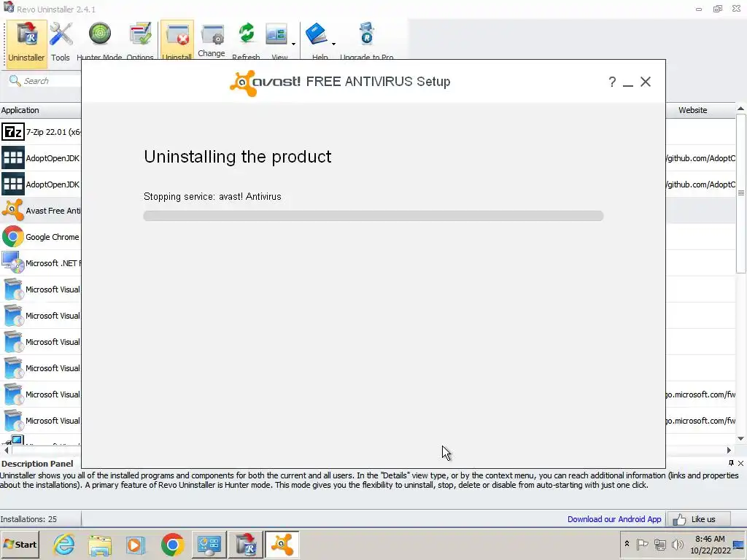This screenshot has width=747, height=560.
Task: Show hidden system tray icons
Action: coord(627,544)
